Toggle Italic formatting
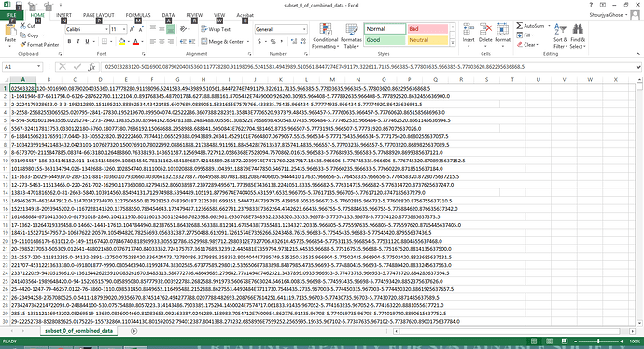Image resolution: width=644 pixels, height=349 pixels. tap(78, 41)
